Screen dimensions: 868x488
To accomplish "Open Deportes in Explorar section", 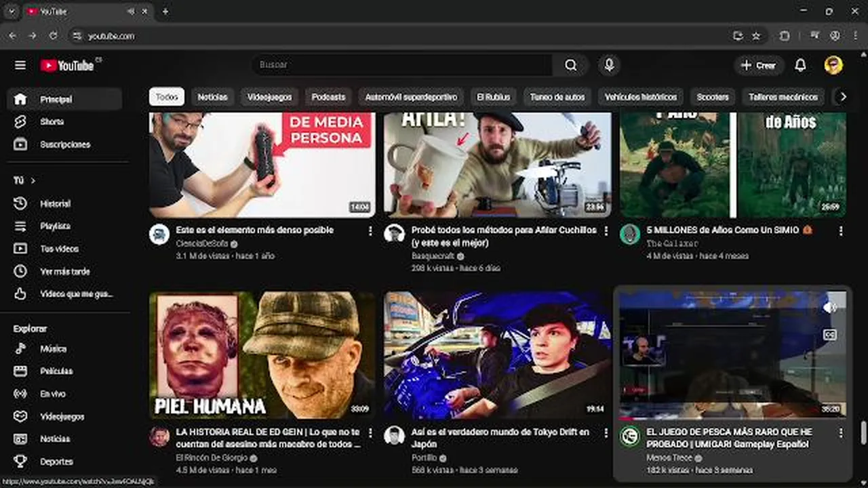I will click(64, 462).
